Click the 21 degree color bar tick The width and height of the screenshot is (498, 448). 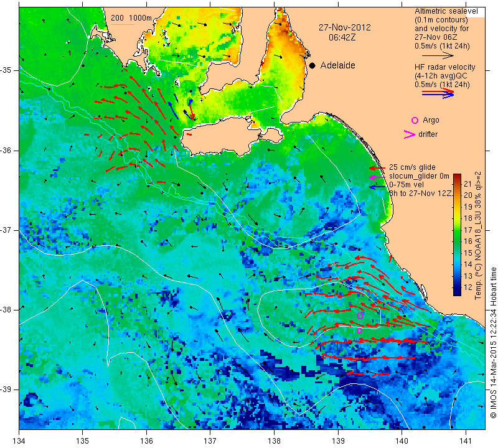(x=468, y=184)
